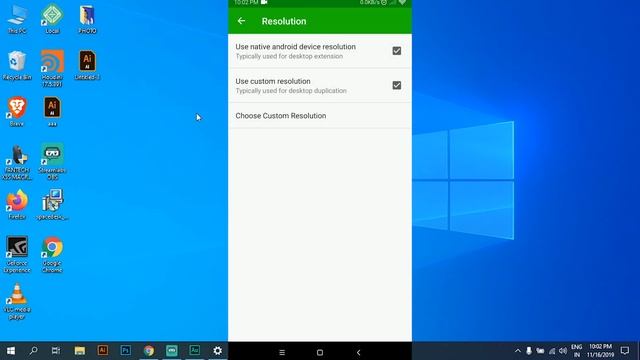Viewport: 640px width, 360px height.
Task: Open the Windows Start menu
Action: click(11, 351)
